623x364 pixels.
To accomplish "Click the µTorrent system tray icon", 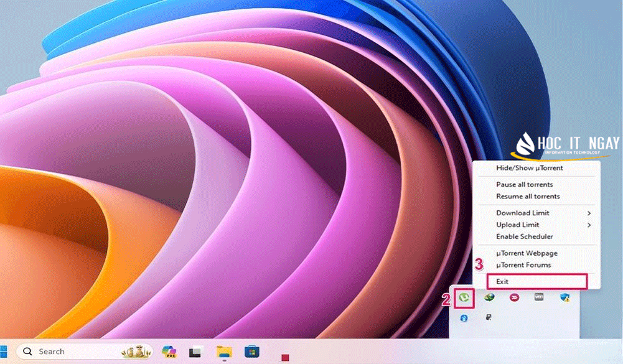I will pyautogui.click(x=464, y=297).
